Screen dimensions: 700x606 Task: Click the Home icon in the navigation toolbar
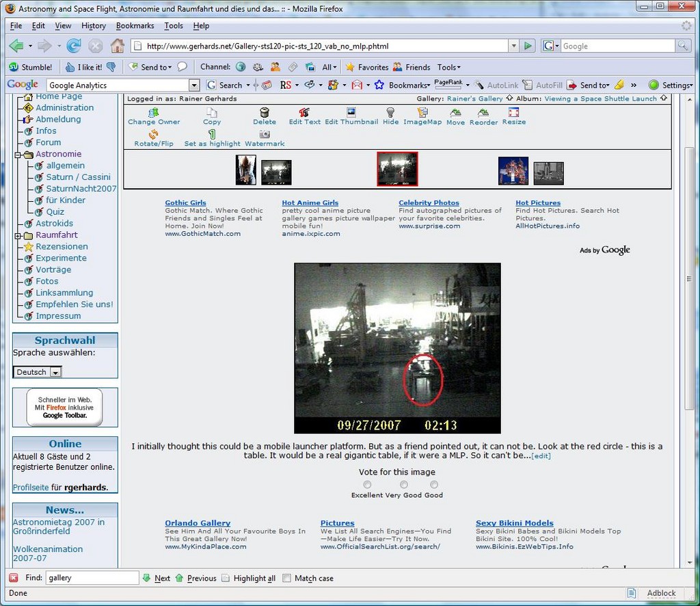click(118, 46)
